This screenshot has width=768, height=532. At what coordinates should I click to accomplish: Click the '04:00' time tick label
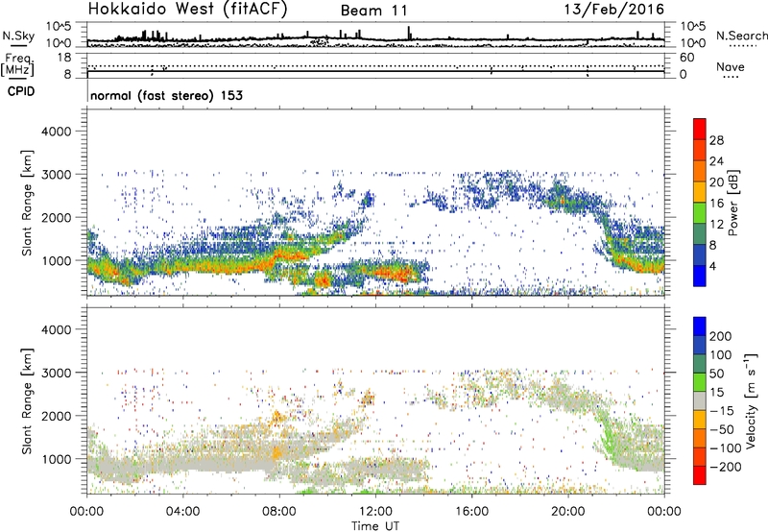click(182, 512)
